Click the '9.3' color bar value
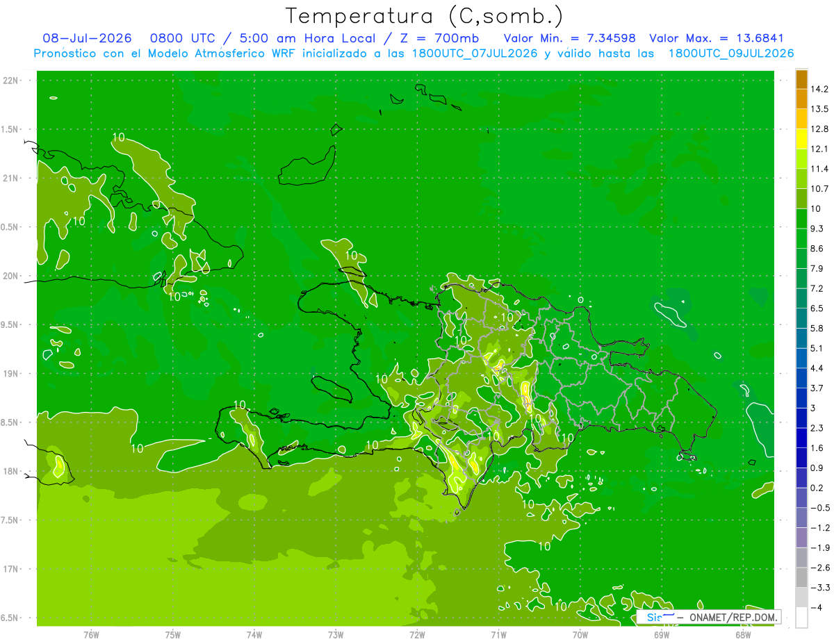 pyautogui.click(x=817, y=229)
